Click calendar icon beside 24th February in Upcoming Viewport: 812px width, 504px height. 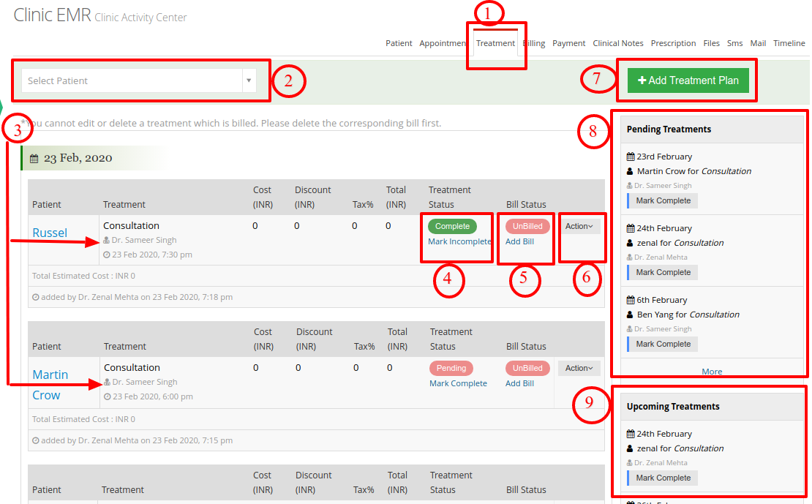(631, 434)
